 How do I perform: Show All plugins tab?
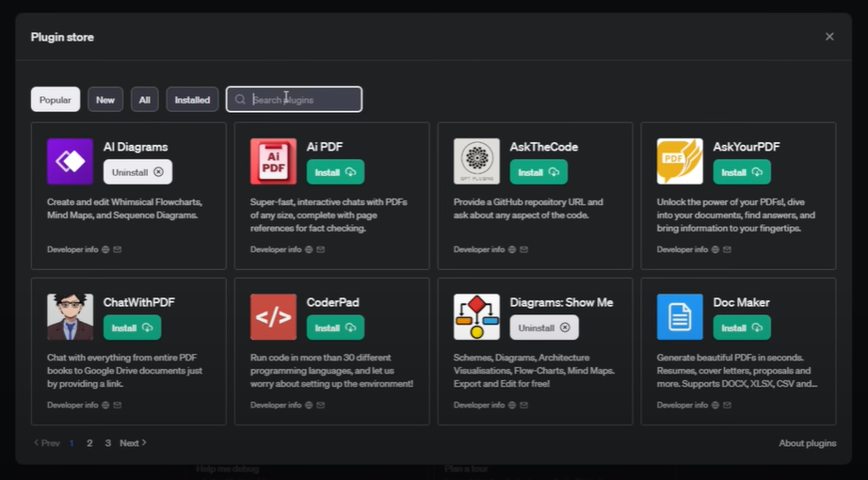(x=144, y=100)
